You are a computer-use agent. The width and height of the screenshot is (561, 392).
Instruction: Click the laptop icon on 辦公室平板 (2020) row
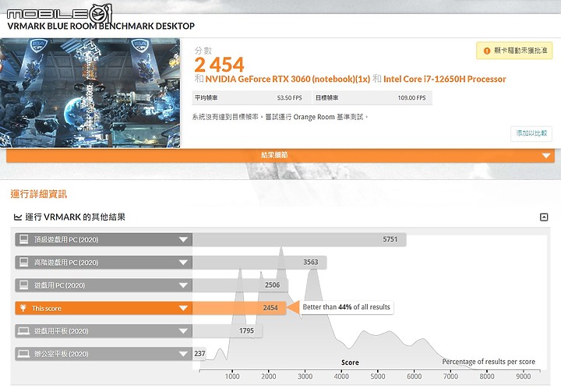click(x=24, y=354)
